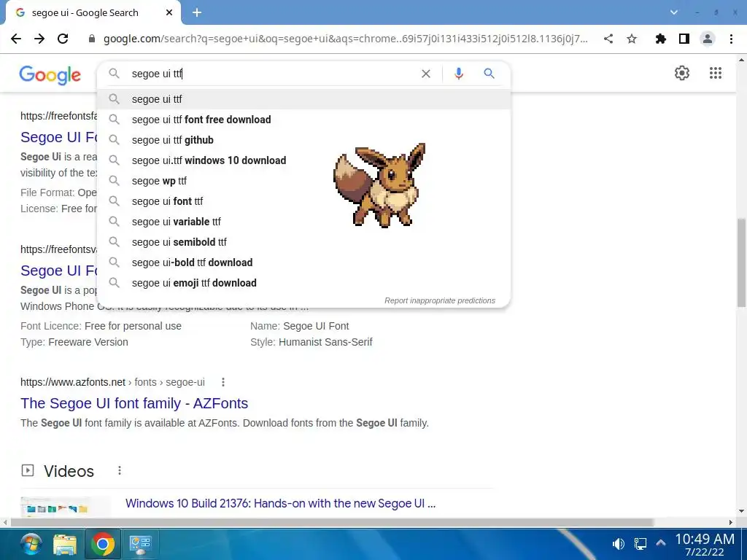Open options menu next to Videos heading
This screenshot has width=747, height=560.
click(120, 470)
